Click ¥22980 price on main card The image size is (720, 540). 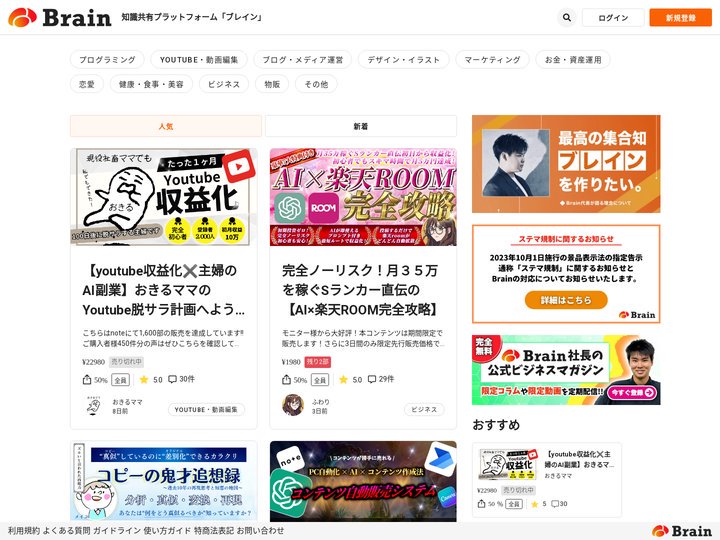click(x=94, y=362)
